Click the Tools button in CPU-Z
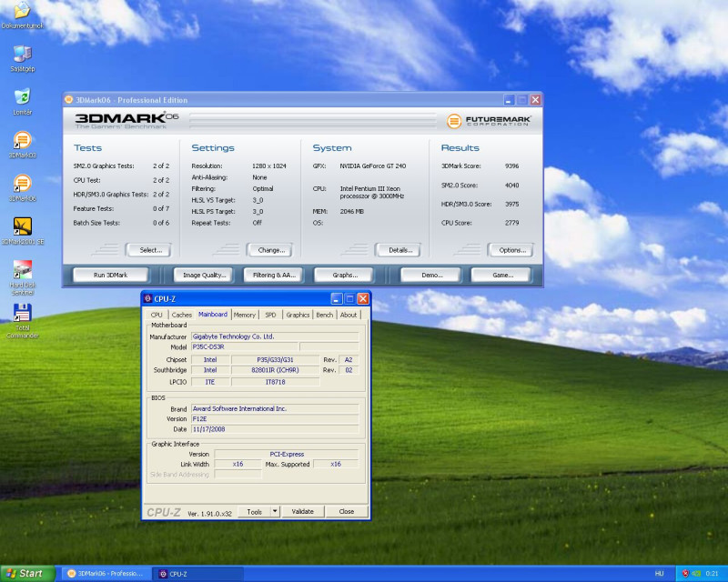 pyautogui.click(x=255, y=511)
